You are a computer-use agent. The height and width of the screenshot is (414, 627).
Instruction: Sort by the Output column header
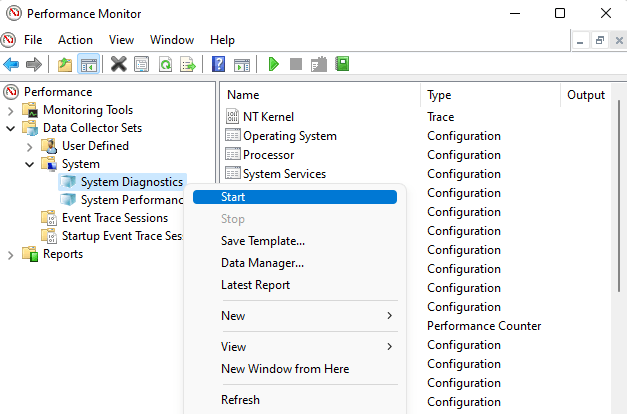coord(586,95)
